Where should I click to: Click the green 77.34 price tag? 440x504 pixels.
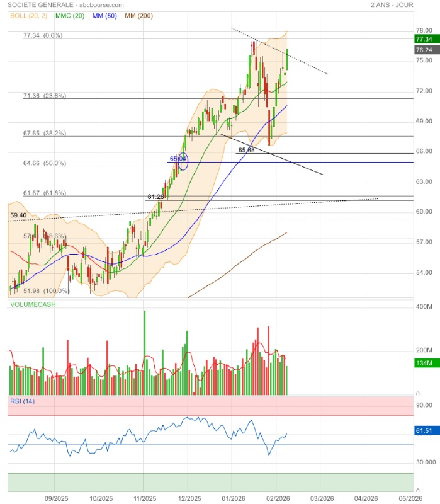[x=427, y=39]
